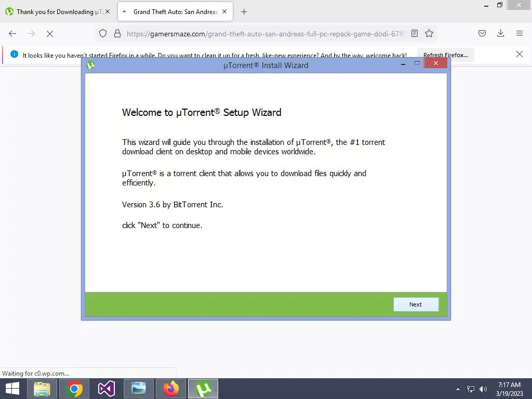Close the Grand Theft Auto tab
Screen dimensions: 532x399
click(x=224, y=11)
